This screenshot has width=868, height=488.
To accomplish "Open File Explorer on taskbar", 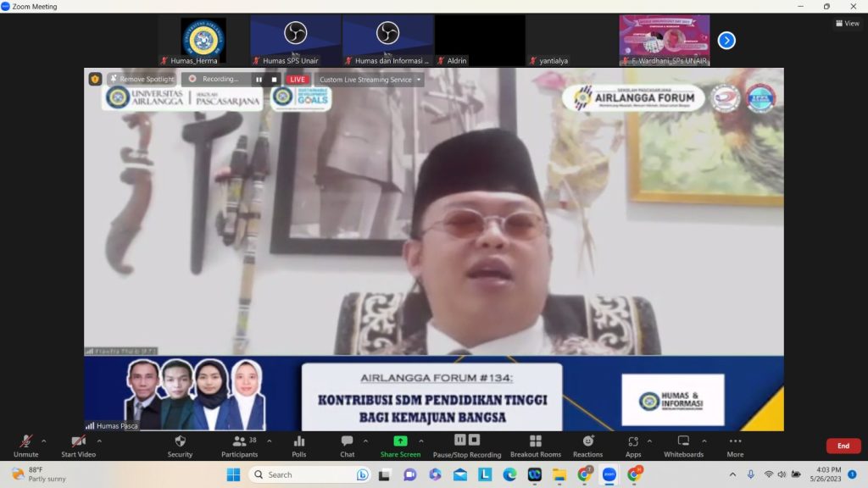I will 559,474.
